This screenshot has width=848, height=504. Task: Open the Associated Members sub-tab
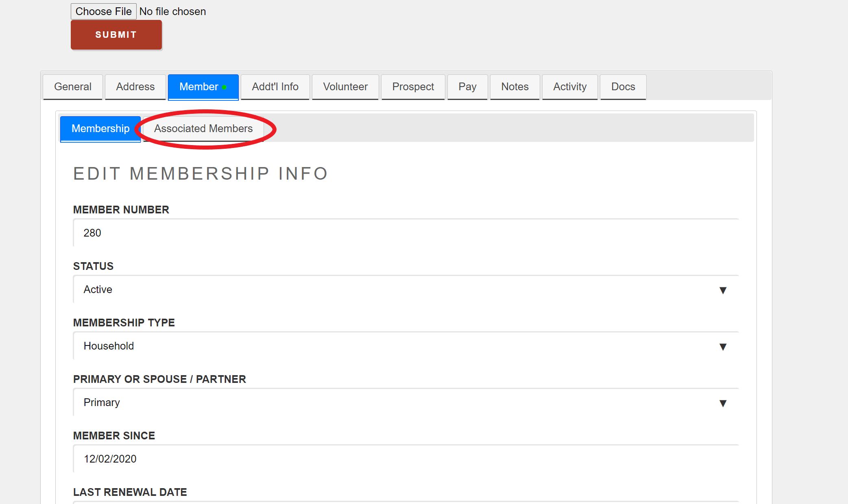[x=203, y=129]
